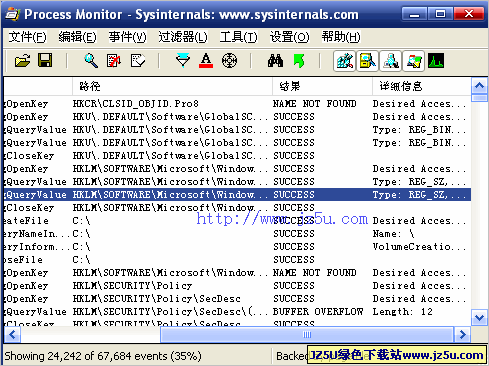Click the 结果 column header

pos(322,87)
